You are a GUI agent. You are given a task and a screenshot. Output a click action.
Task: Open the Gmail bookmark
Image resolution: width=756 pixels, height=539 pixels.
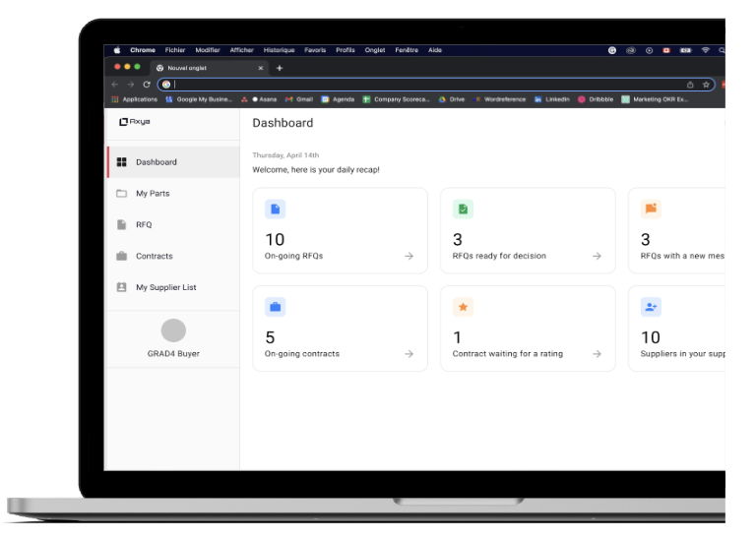tap(299, 99)
